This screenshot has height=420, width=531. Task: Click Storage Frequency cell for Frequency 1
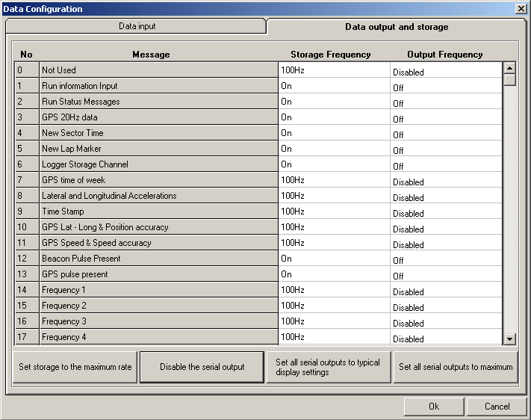point(334,290)
